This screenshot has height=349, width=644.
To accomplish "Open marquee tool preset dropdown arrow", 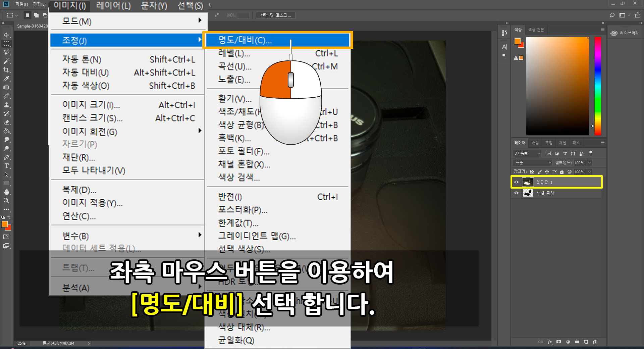I will coord(16,15).
